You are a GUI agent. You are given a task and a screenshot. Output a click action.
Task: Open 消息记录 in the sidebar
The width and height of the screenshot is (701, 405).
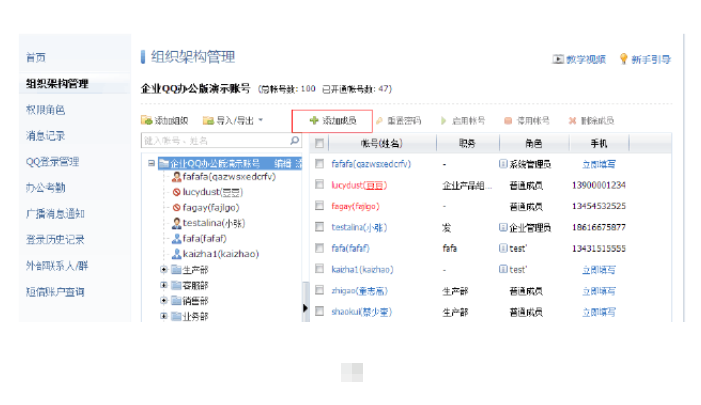tap(46, 135)
